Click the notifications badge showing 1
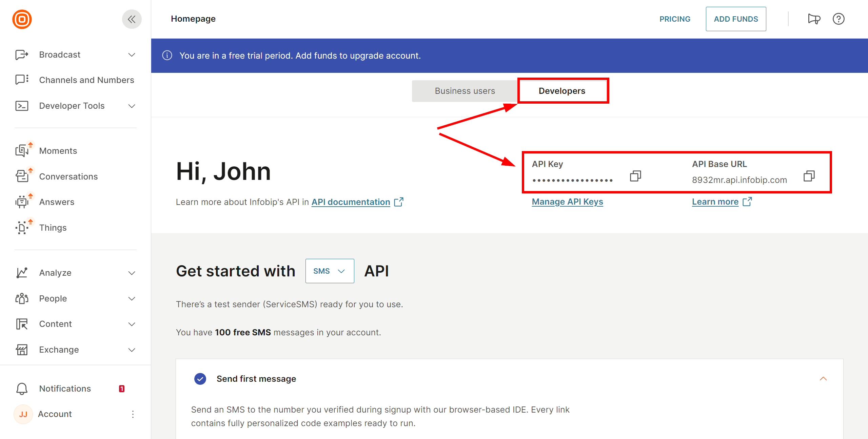 tap(122, 389)
